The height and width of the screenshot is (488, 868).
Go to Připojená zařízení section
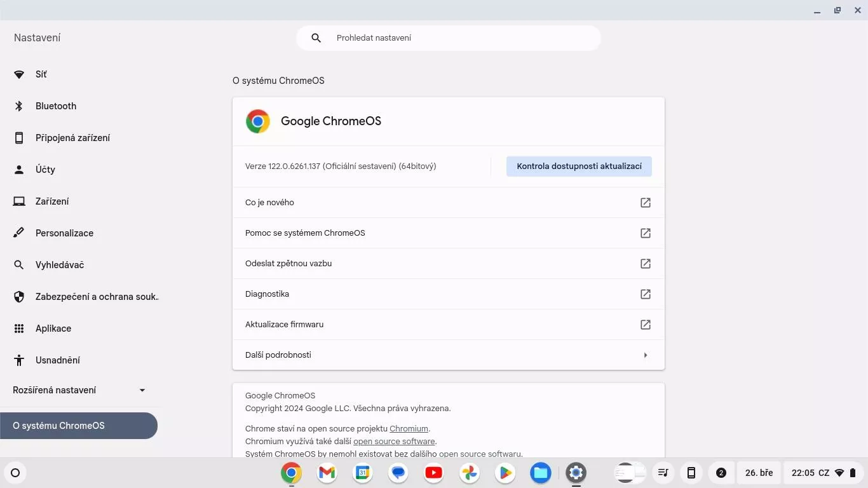[79, 138]
